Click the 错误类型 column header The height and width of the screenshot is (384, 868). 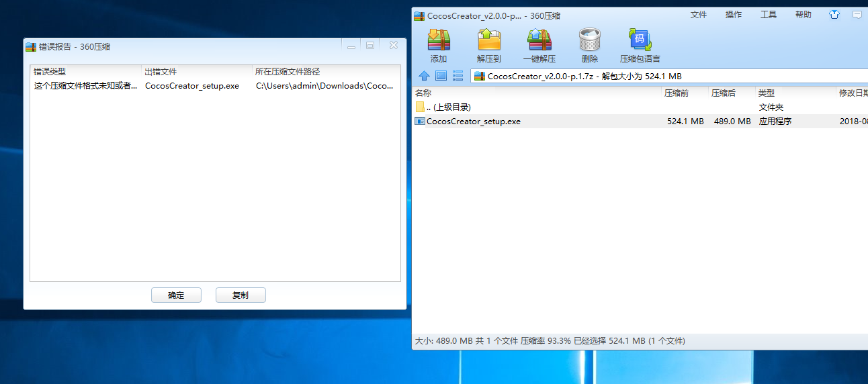point(86,71)
